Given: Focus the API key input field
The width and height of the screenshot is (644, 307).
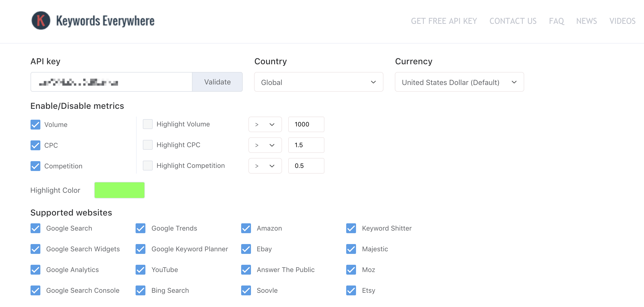Looking at the screenshot, I should tap(111, 82).
